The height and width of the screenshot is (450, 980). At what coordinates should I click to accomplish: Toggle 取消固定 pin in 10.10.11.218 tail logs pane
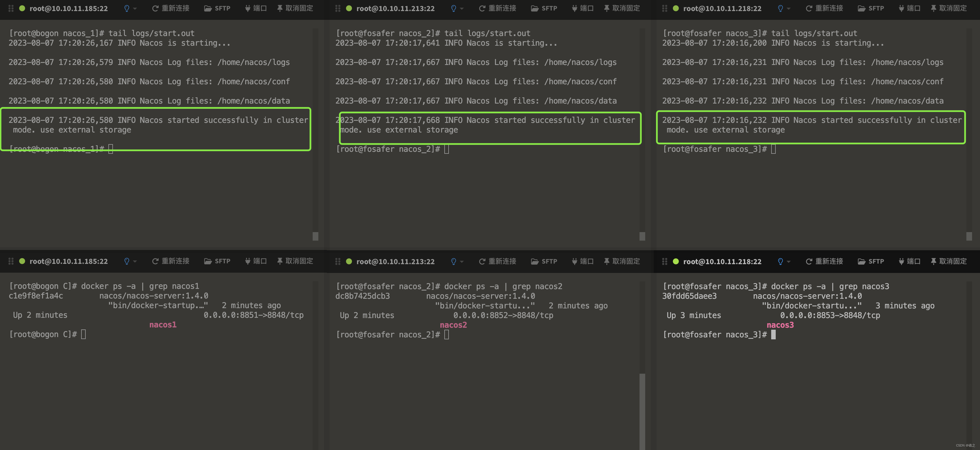(x=949, y=8)
